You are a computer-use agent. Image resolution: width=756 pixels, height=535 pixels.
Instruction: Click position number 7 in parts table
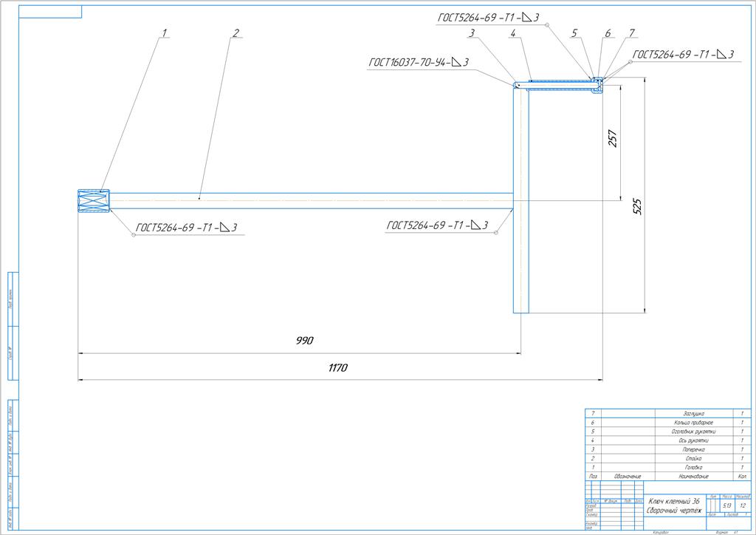coord(593,413)
